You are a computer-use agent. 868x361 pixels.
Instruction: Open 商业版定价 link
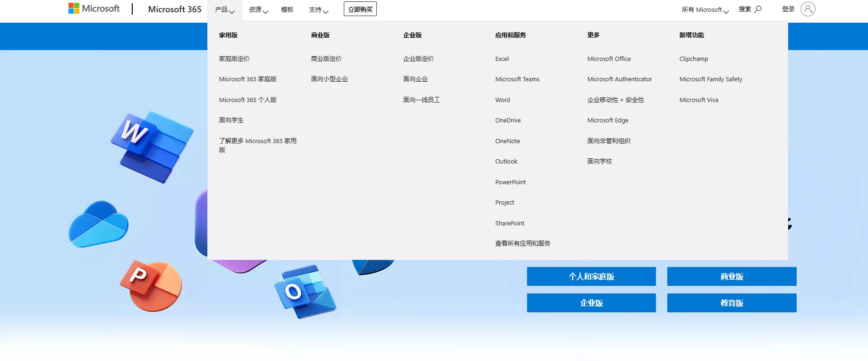[326, 59]
